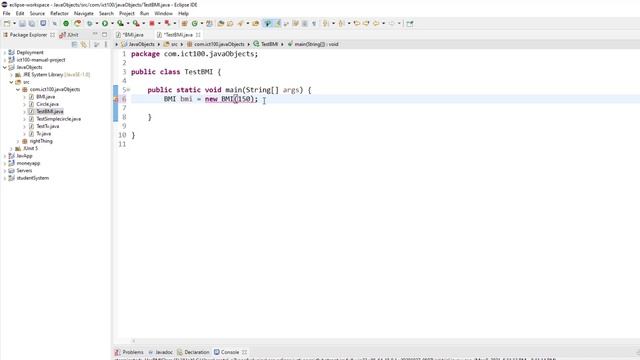640x360 pixels.
Task: Toggle Link with Editor in Package Explorer
Action: pos(84,44)
